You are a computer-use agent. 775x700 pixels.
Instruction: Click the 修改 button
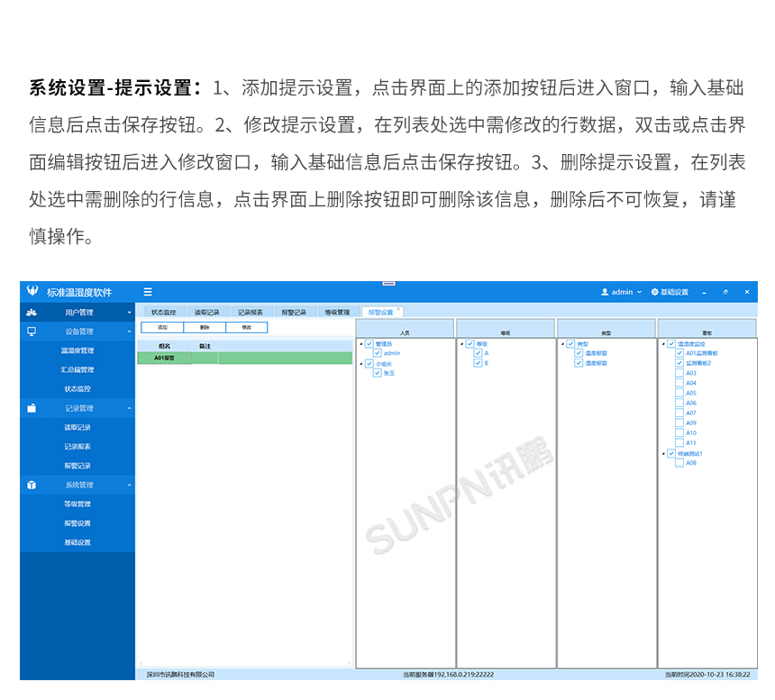click(x=247, y=328)
